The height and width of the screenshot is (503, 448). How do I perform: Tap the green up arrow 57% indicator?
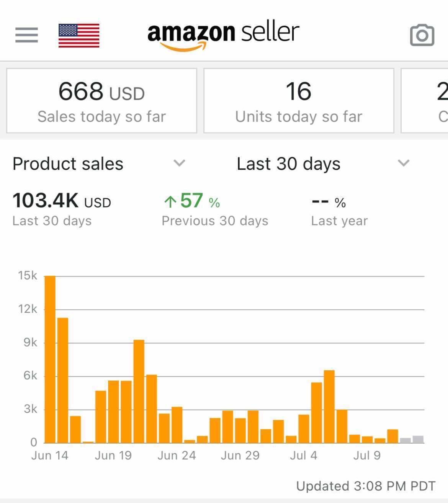192,201
